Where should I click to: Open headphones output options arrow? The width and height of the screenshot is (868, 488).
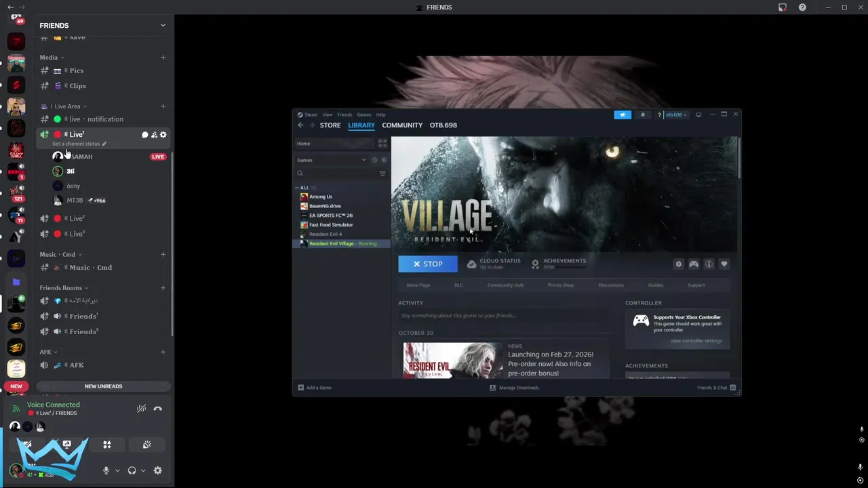[142, 470]
